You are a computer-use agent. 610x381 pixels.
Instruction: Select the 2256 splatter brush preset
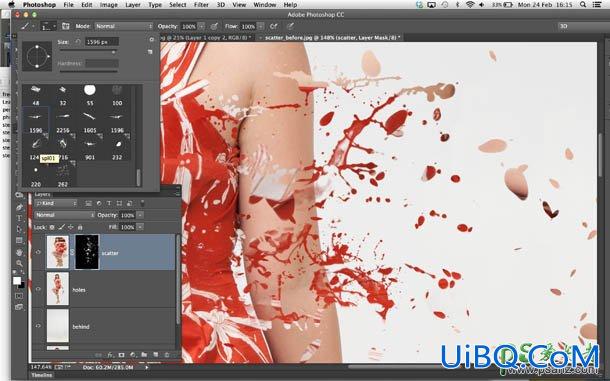click(x=63, y=121)
